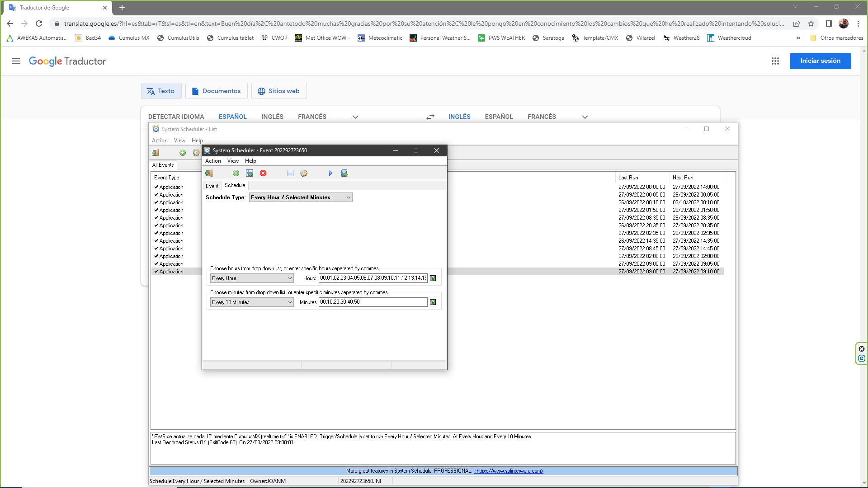The height and width of the screenshot is (488, 868).
Task: Click the red delete event icon
Action: (263, 173)
